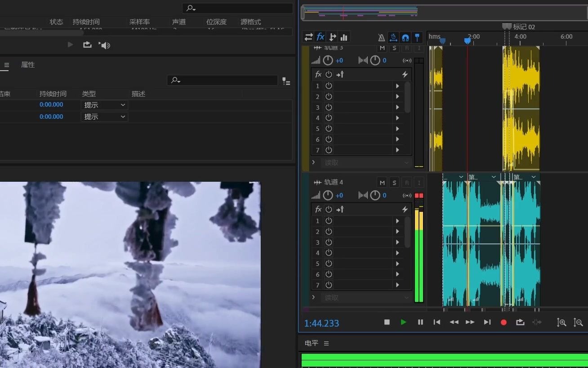Click the Loop Playback icon in transport
588x368 pixels.
point(520,322)
